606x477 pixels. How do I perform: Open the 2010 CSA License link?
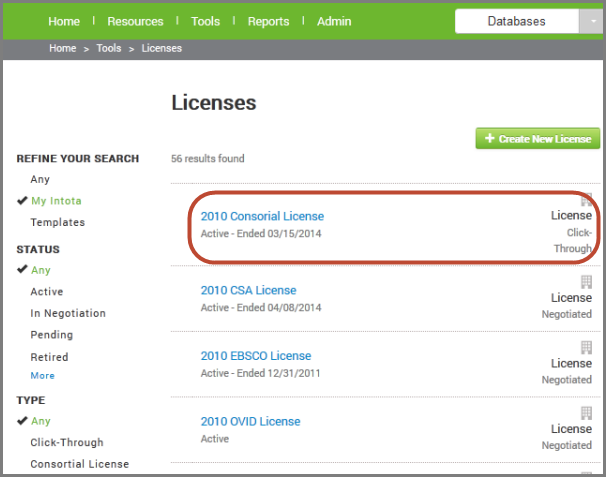(x=249, y=290)
